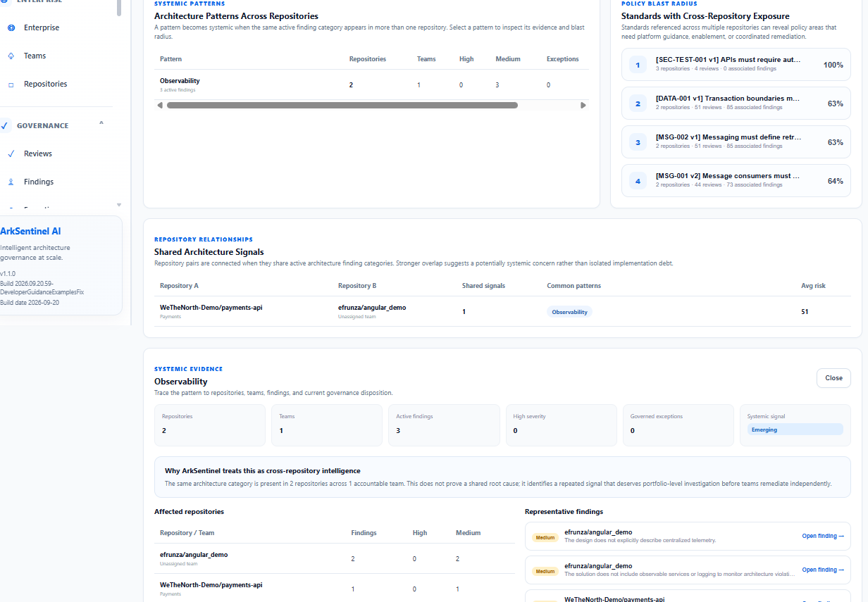
Task: Open the DATA-001 v1 transaction boundaries card
Action: 736,103
